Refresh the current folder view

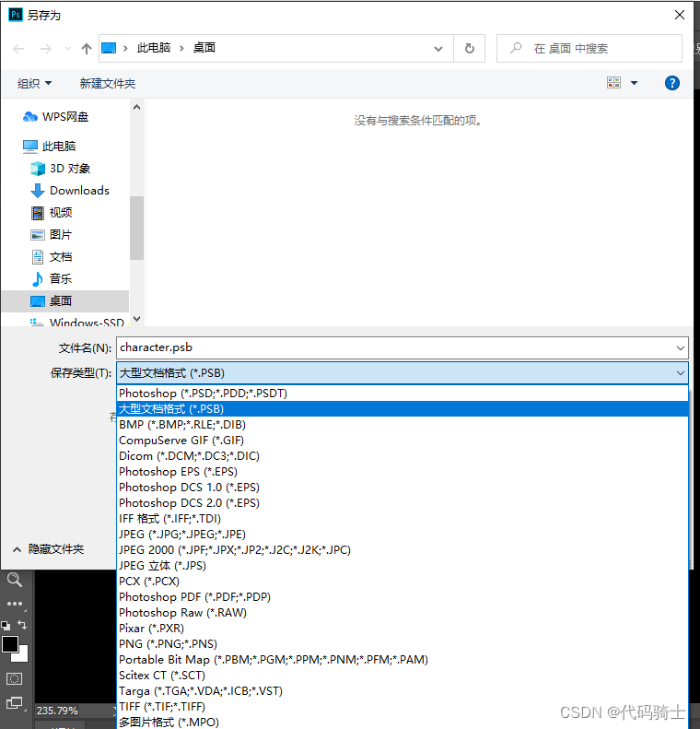(469, 48)
